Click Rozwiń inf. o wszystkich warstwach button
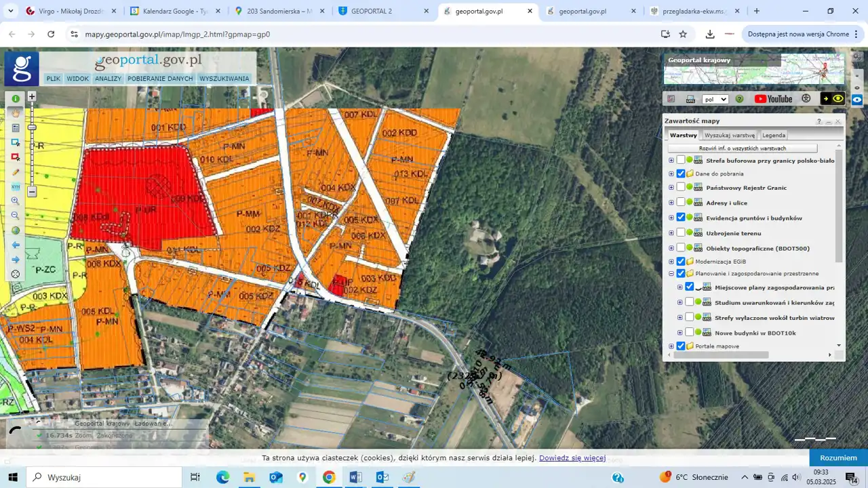 (x=742, y=148)
